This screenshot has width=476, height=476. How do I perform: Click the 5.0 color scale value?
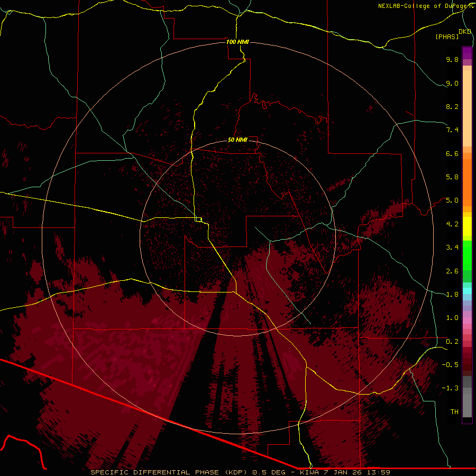point(452,200)
